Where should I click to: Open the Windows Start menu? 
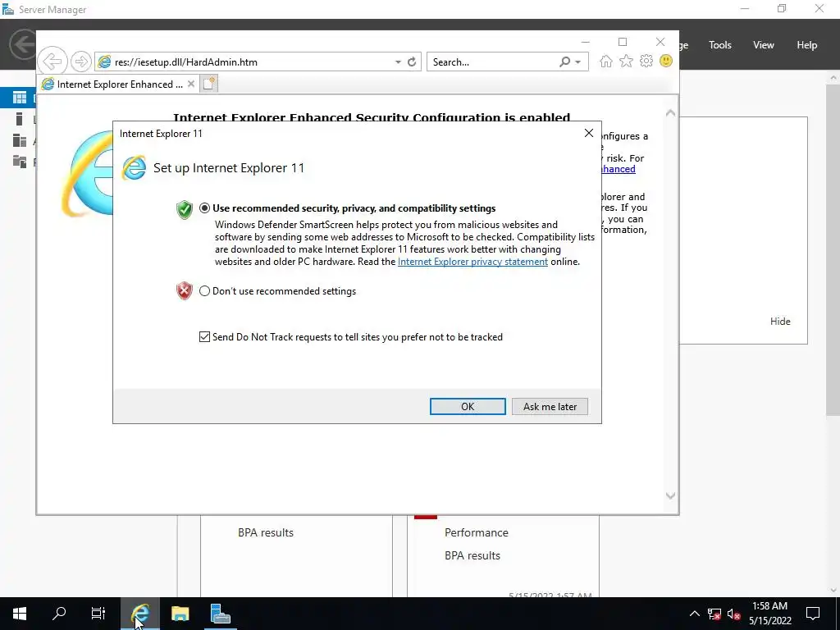tap(20, 614)
